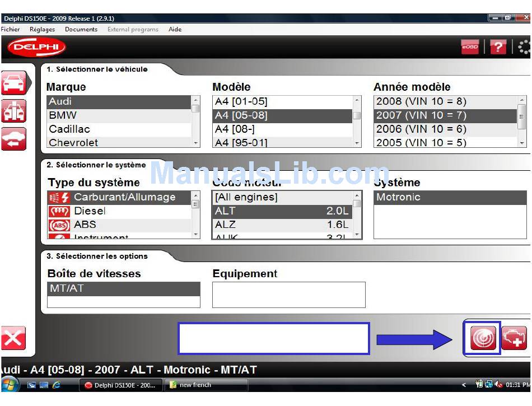The height and width of the screenshot is (406, 532).
Task: Choose year 2007 (VIN 10 = 7)
Action: tap(446, 115)
